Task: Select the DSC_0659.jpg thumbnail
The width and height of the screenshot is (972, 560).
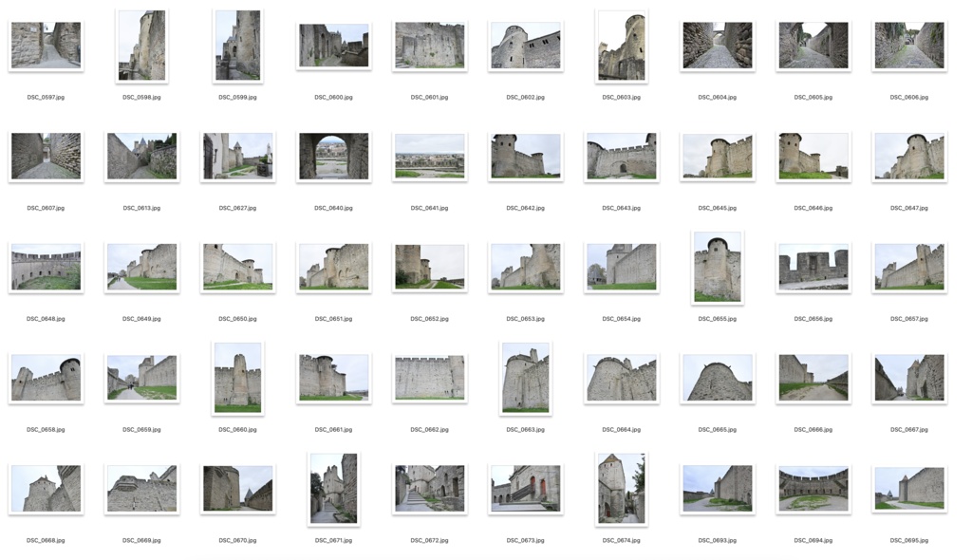Action: click(142, 378)
